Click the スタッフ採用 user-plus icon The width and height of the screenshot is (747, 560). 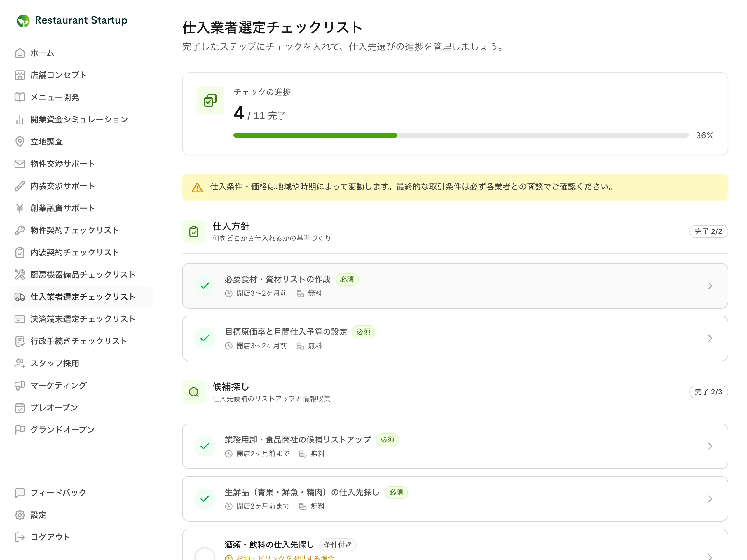click(x=20, y=363)
